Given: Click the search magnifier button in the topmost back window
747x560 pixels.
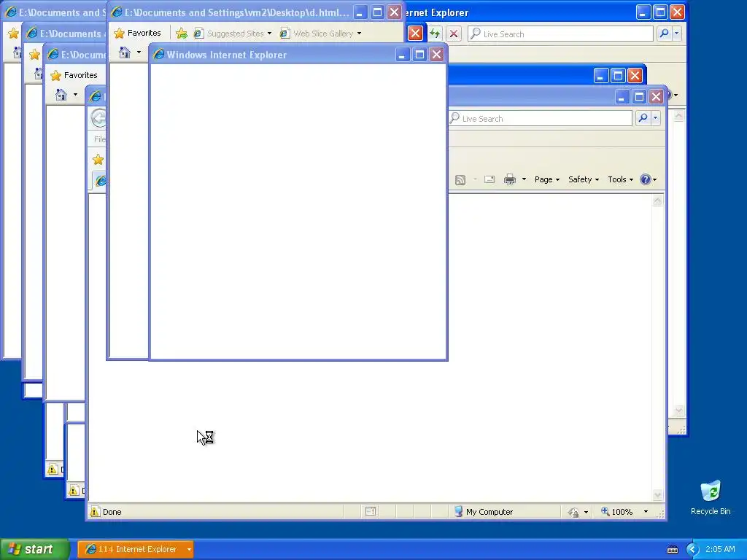Looking at the screenshot, I should [x=664, y=34].
